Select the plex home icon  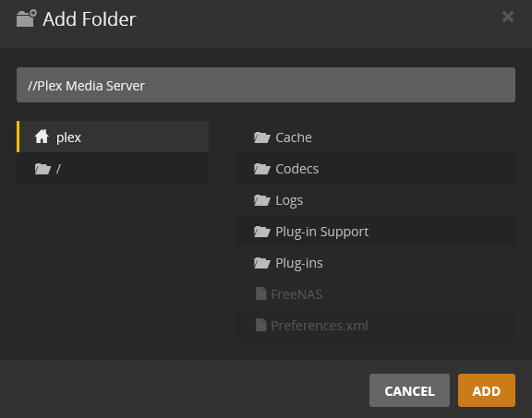pos(42,137)
